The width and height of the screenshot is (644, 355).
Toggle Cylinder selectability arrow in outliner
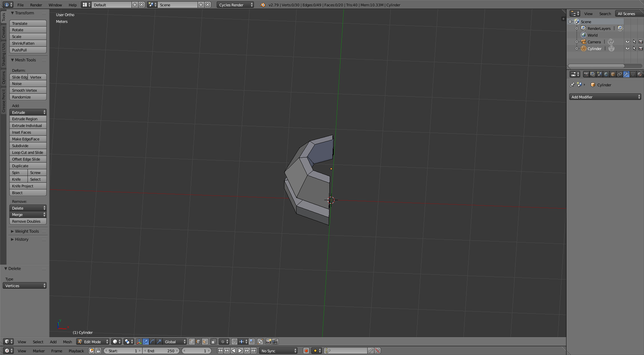pyautogui.click(x=634, y=49)
